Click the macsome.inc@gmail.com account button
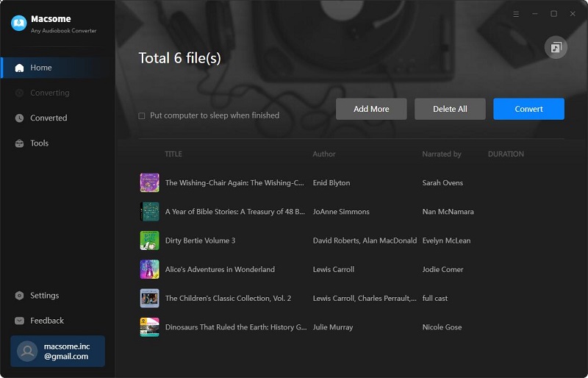 (x=58, y=352)
